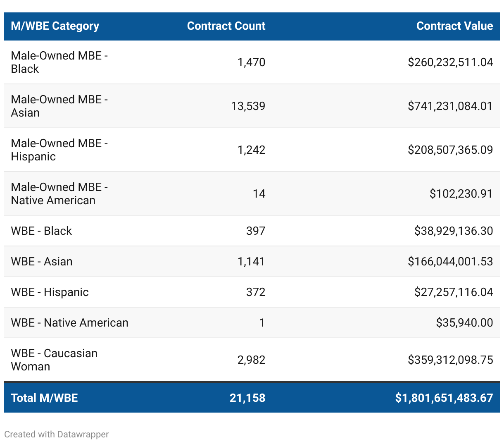Select the WBE - Native American label
504x444 pixels.
(x=69, y=323)
